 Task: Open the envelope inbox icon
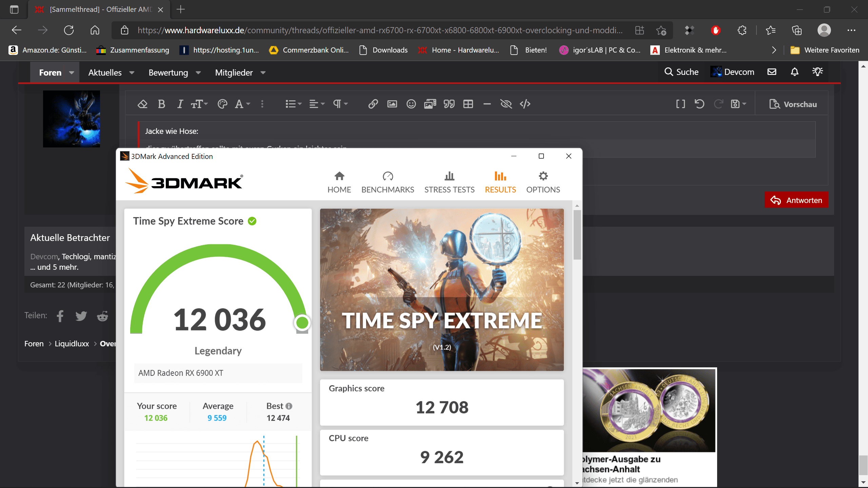tap(772, 72)
